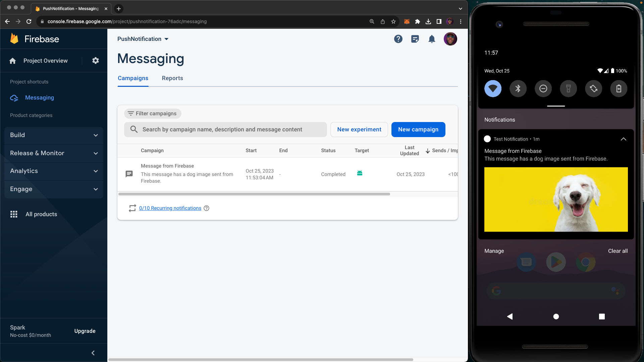Screen dimensions: 644x362
Task: Expand the Engage category
Action: tap(54, 189)
